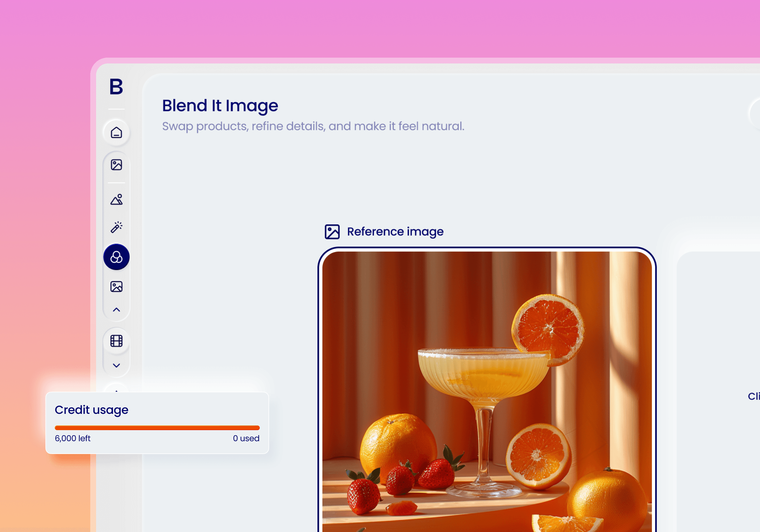Collapse image tools with up chevron
760x532 pixels.
click(116, 310)
